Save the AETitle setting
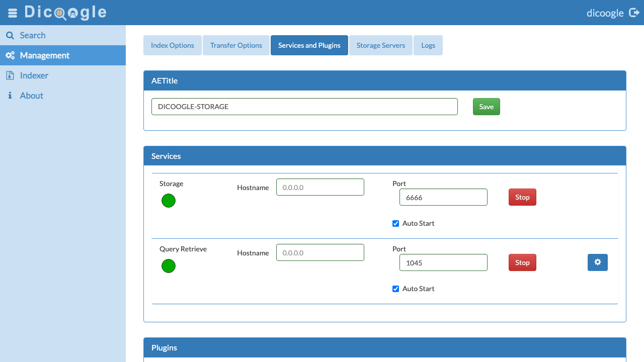 487,107
